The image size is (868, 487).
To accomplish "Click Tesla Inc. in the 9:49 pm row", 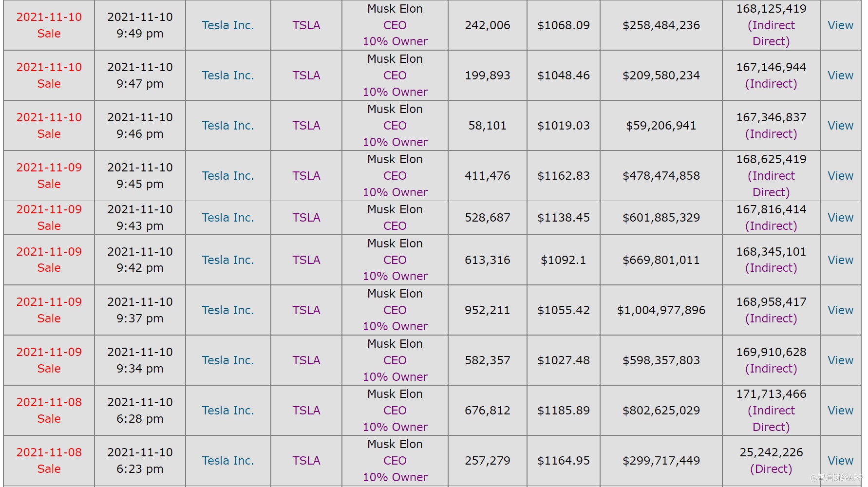I will (x=228, y=25).
